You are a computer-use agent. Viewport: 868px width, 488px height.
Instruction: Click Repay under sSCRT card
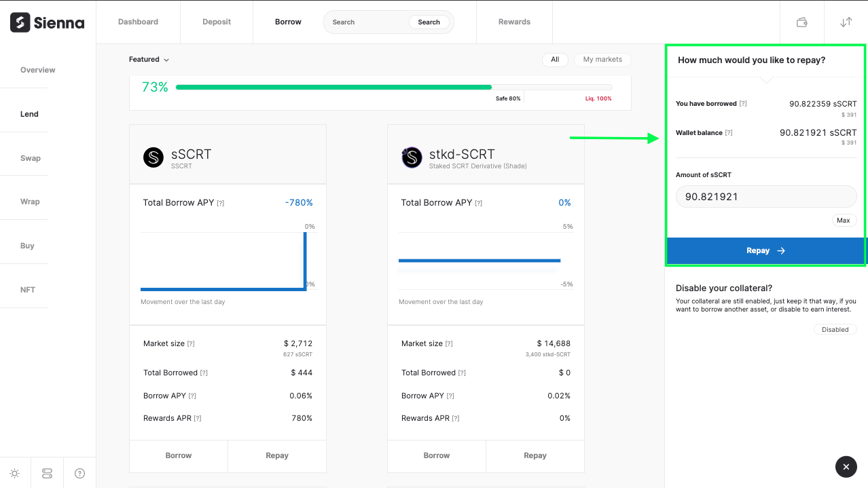[x=277, y=455]
